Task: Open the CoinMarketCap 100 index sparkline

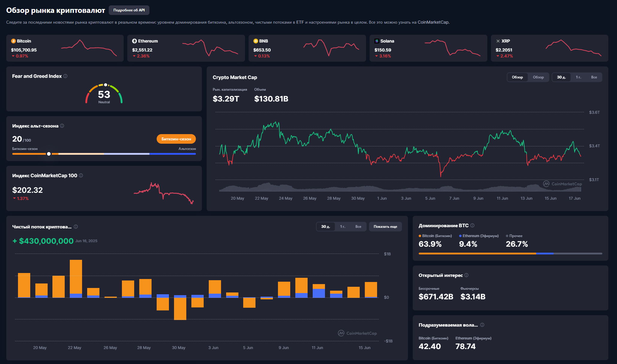Action: point(164,193)
